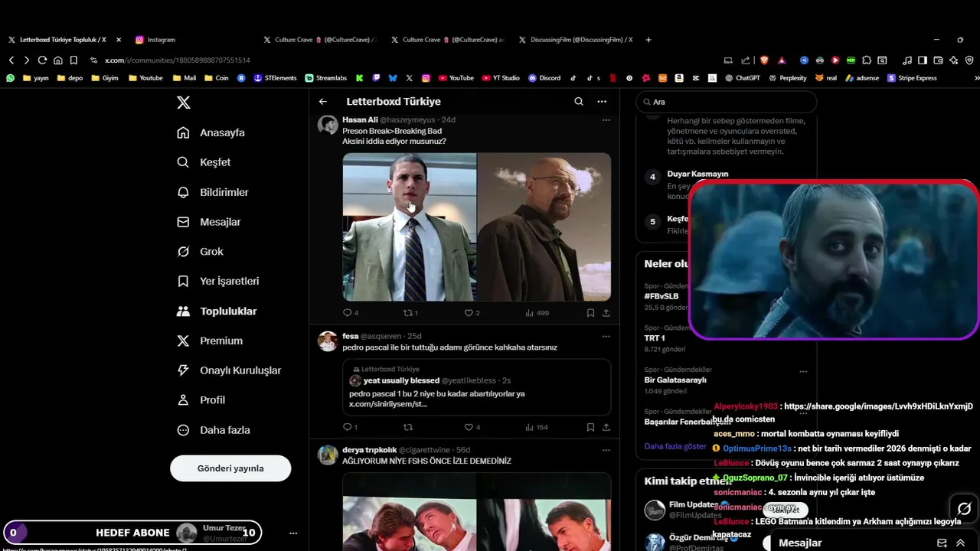Expand the Mesajlar dock with the double chevron
Screen dimensions: 980x551
[960, 543]
